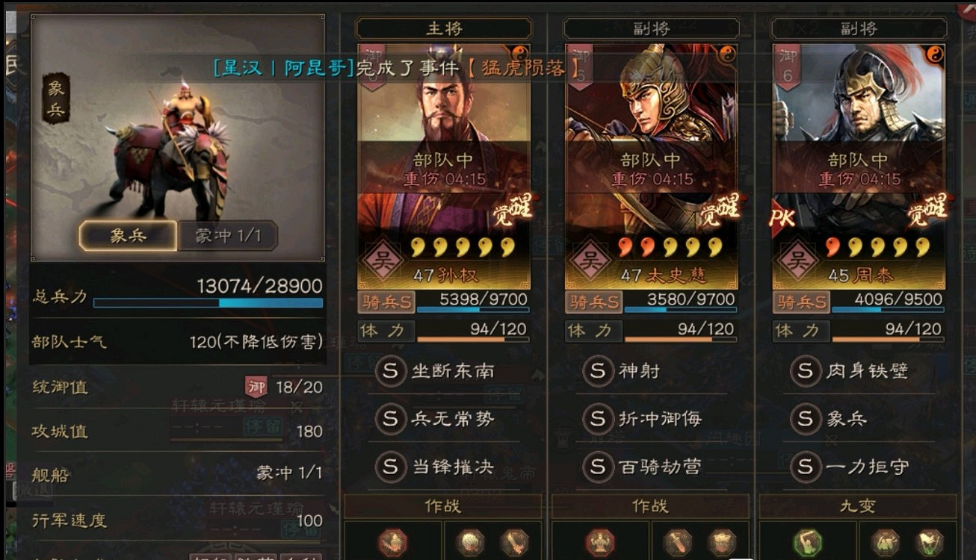Expand the 九变 header under 周泰

coord(857,506)
